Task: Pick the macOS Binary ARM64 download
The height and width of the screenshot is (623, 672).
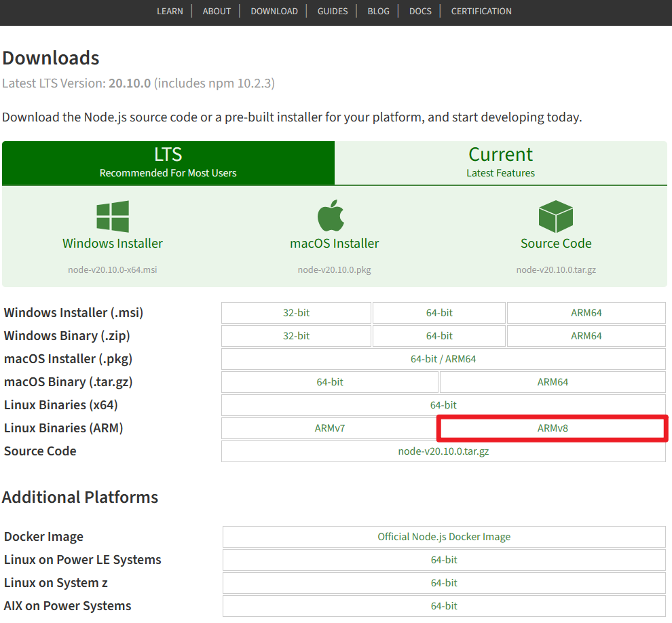Action: pos(553,382)
